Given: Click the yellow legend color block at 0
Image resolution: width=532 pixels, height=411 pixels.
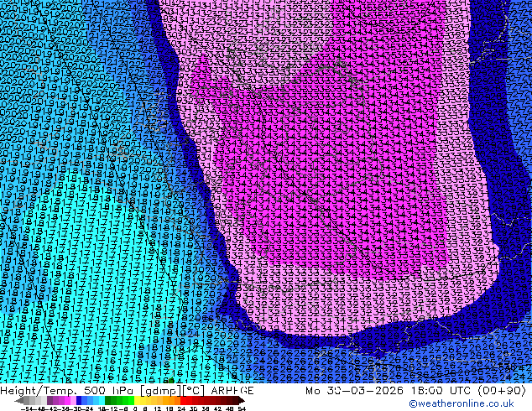Looking at the screenshot, I should [137, 401].
